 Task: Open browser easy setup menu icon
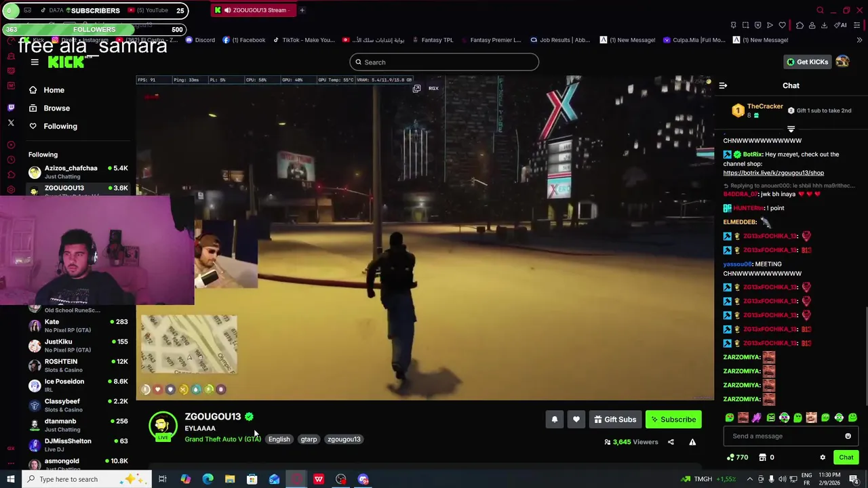(x=857, y=25)
